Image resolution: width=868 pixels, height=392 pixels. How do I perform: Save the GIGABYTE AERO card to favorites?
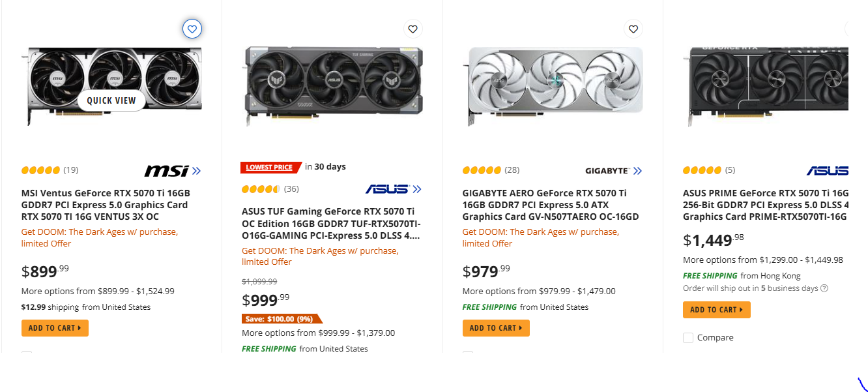[633, 29]
